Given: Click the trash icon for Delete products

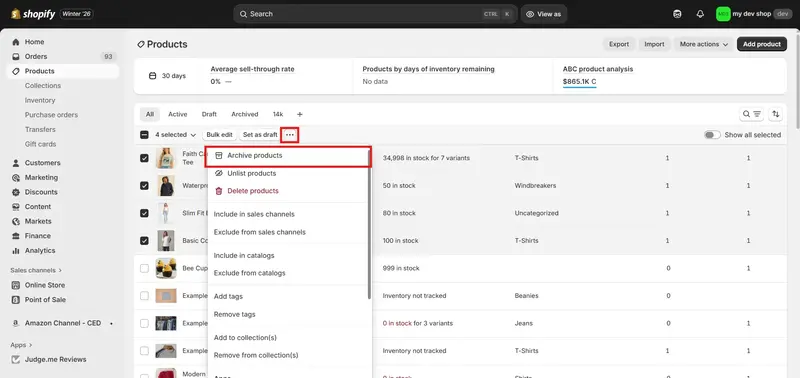Looking at the screenshot, I should tap(219, 191).
